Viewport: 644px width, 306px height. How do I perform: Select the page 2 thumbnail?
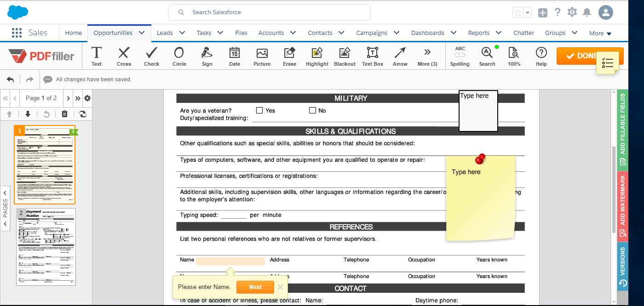click(x=46, y=247)
